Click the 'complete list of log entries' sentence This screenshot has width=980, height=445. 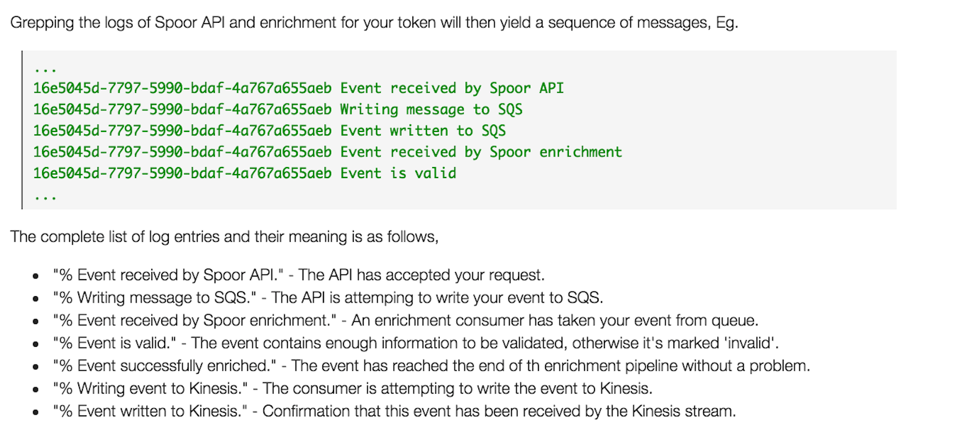click(224, 237)
